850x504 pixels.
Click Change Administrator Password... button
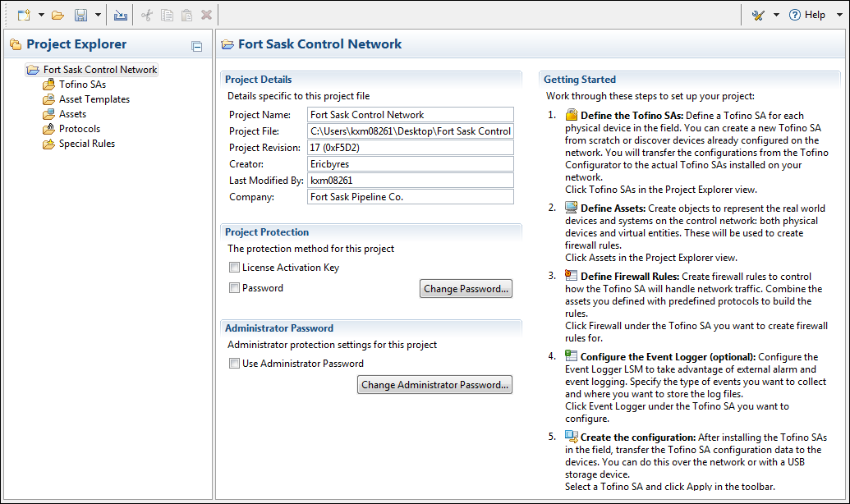(x=434, y=385)
